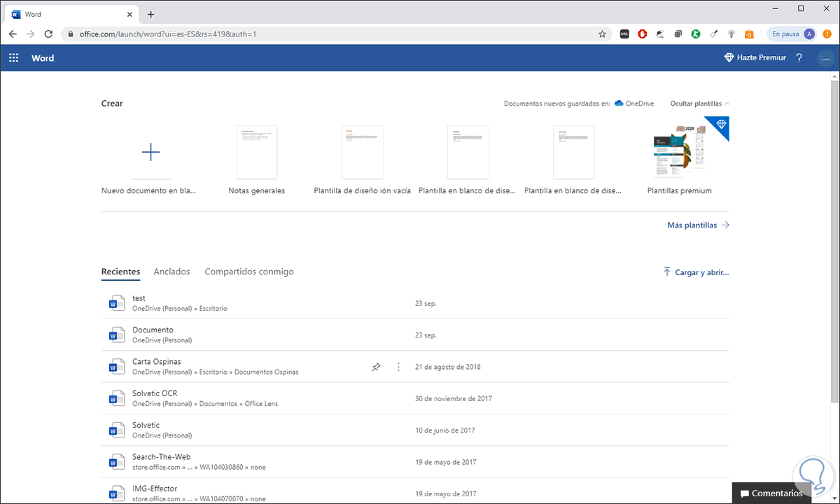Collapse templates with Ocultar plantillas
The width and height of the screenshot is (840, 504).
point(700,104)
